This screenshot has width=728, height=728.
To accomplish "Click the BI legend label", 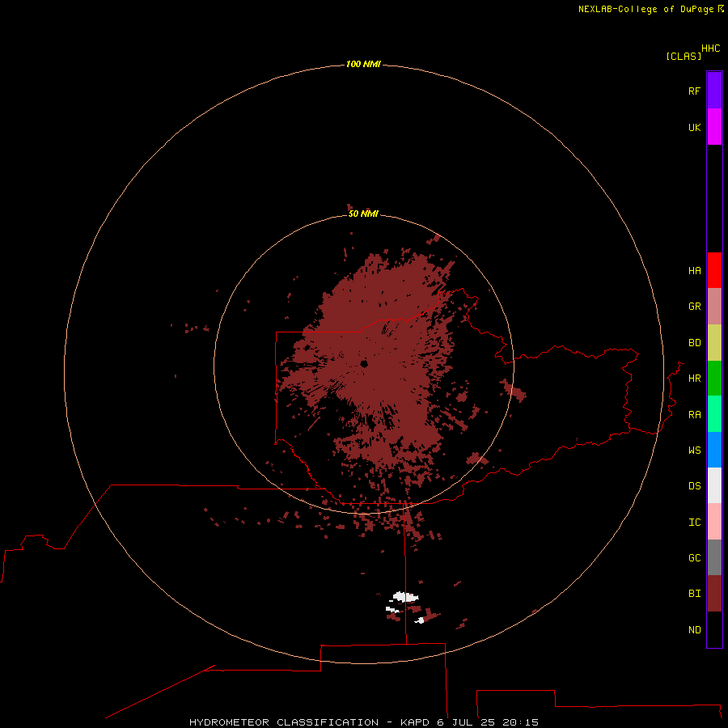I will click(x=694, y=594).
